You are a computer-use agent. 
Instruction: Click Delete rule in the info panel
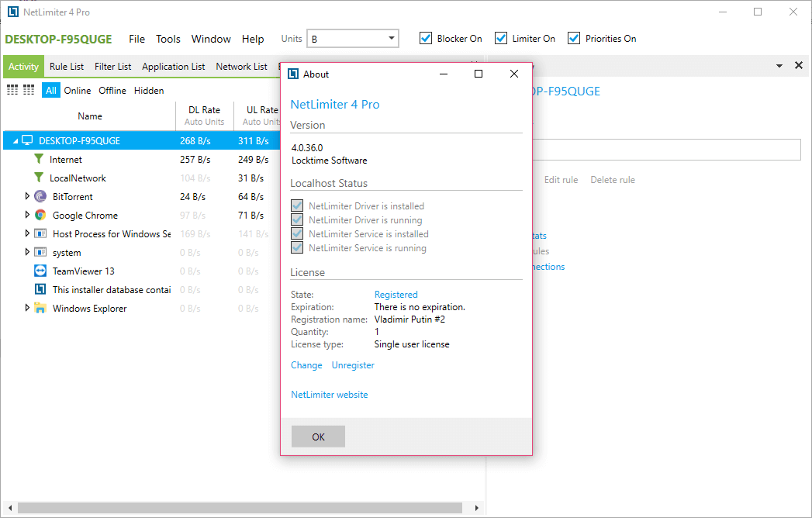click(613, 180)
